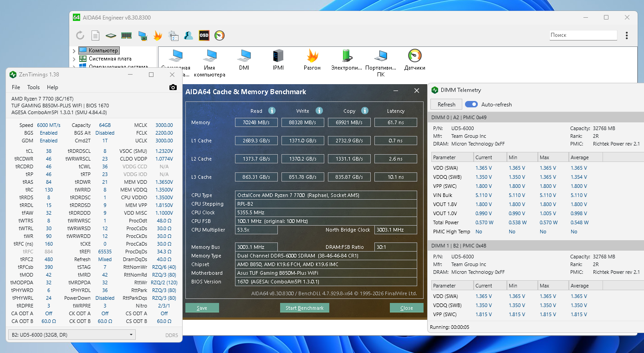Click the monitor with network card toolbar icon
Screen dimensions: 644x353
pos(142,35)
